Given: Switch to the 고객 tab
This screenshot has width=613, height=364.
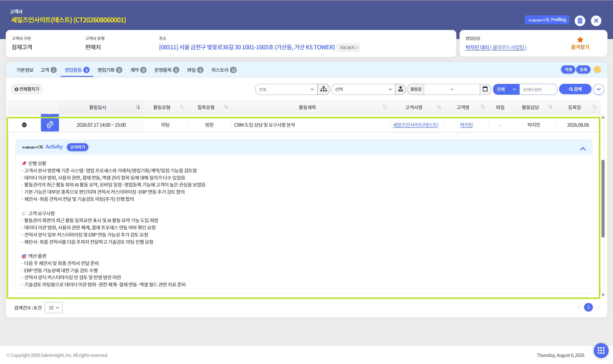Looking at the screenshot, I should [x=49, y=70].
